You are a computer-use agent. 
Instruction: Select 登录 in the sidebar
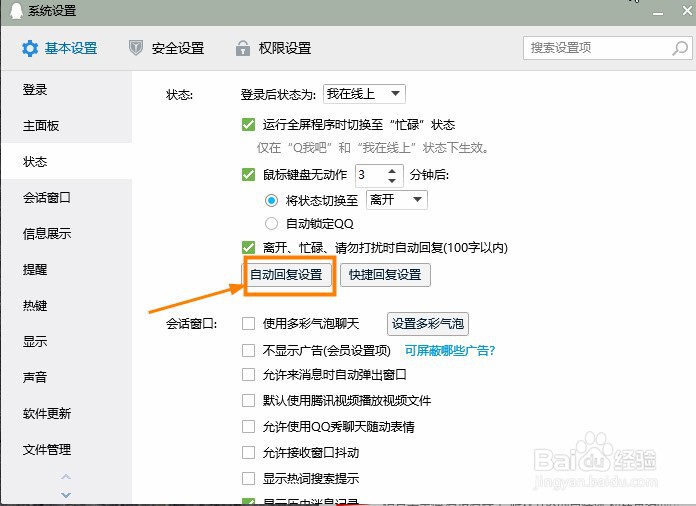[67, 90]
